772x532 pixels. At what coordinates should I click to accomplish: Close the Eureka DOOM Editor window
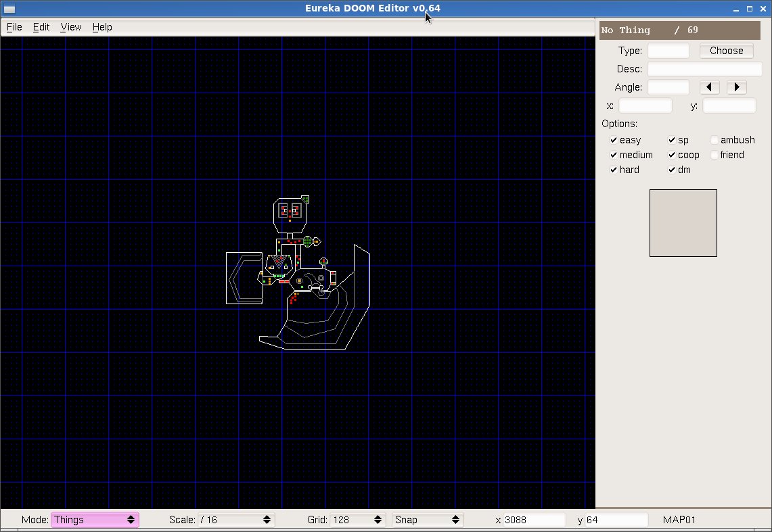(x=763, y=9)
